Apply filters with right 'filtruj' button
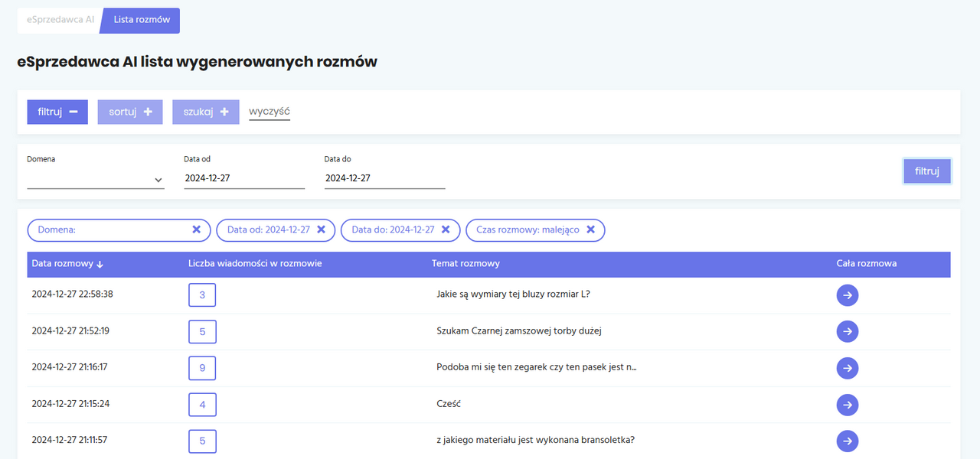980x459 pixels. pos(926,171)
